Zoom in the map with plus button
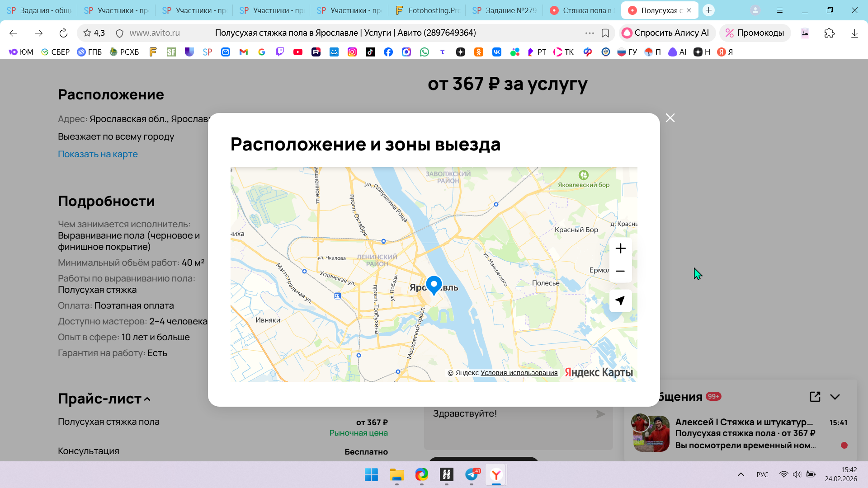This screenshot has height=488, width=868. click(620, 249)
